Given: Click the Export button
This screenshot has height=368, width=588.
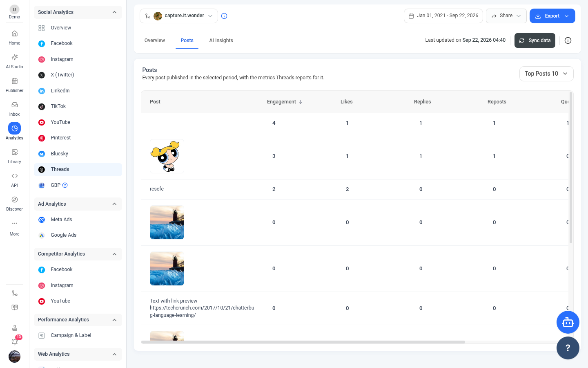Looking at the screenshot, I should click(552, 16).
